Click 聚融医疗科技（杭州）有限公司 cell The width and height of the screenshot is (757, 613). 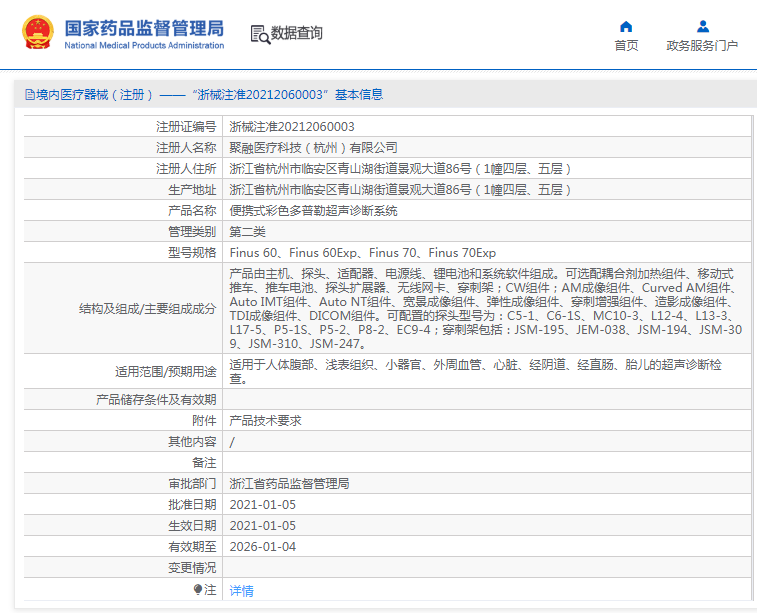coord(313,148)
